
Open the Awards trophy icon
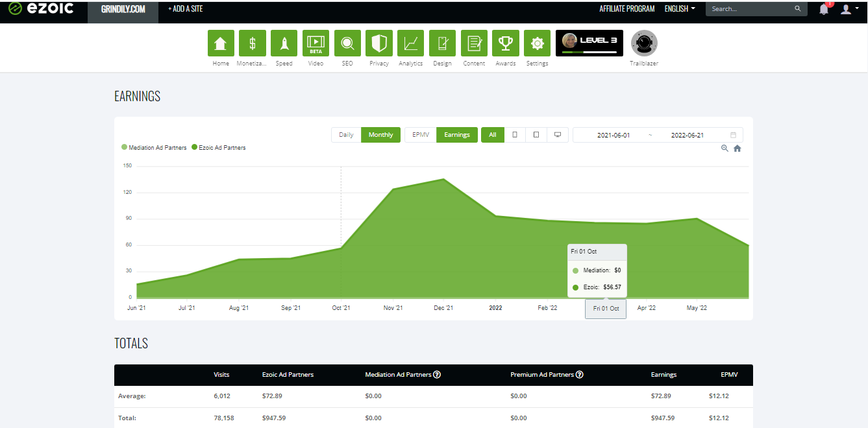[506, 43]
